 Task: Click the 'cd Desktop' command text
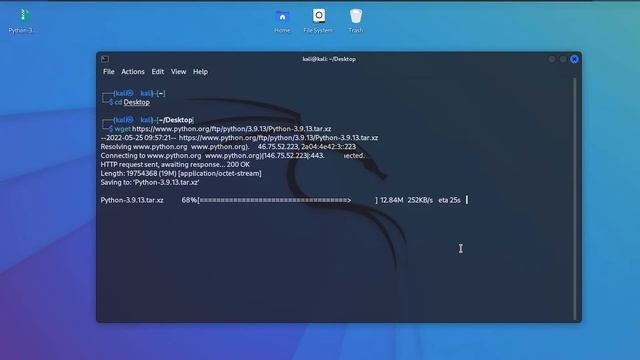pyautogui.click(x=132, y=102)
